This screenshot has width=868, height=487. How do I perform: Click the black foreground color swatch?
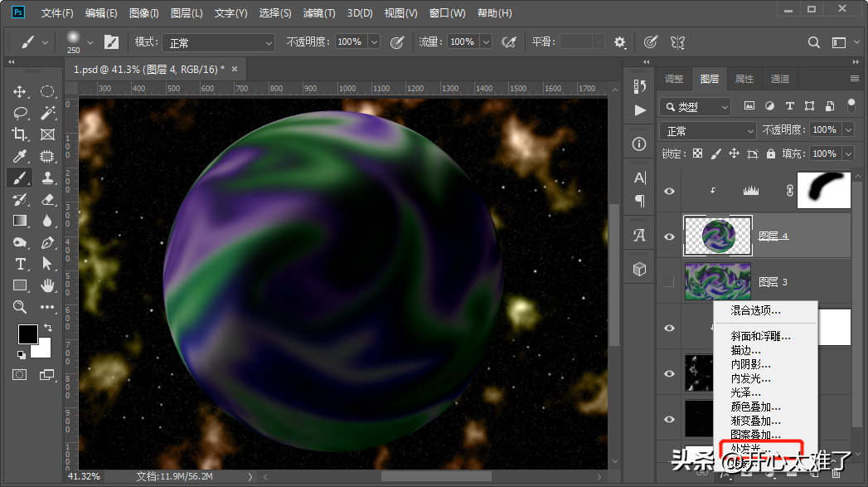(x=27, y=334)
